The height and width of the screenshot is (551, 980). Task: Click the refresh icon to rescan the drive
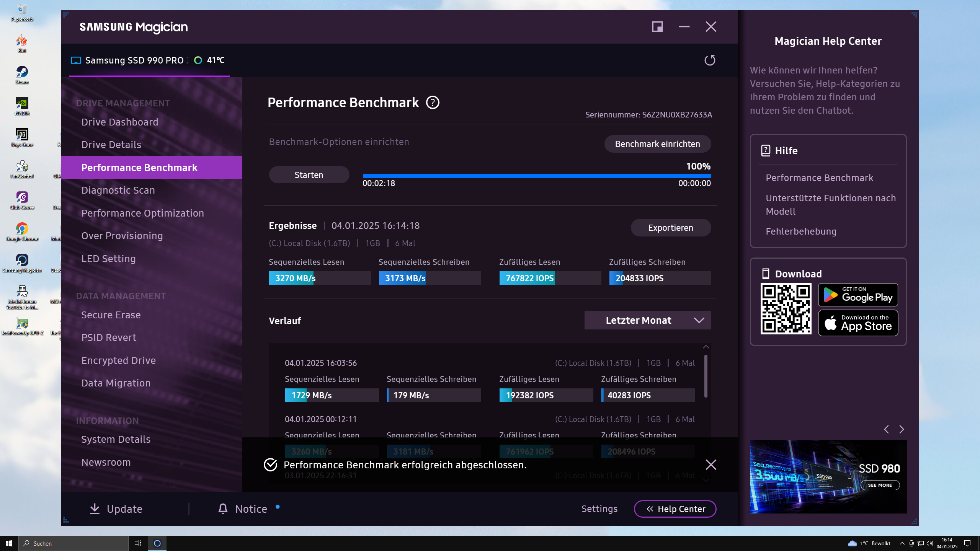[x=710, y=60]
